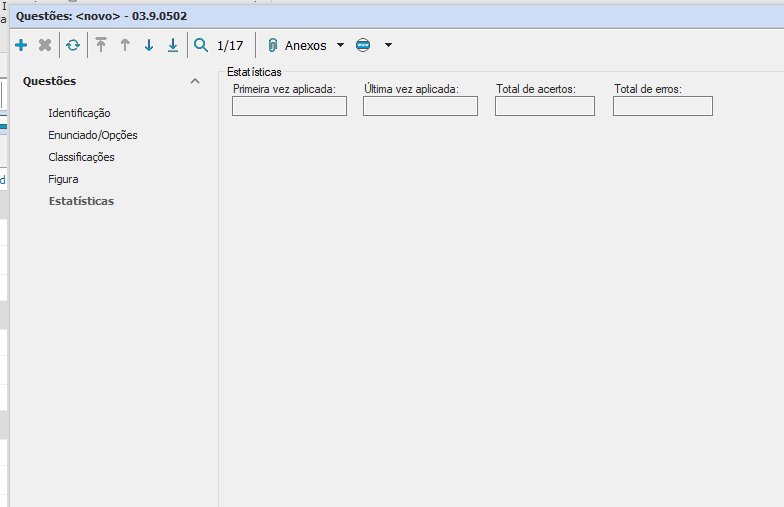
Task: Click the magnifying glass search icon
Action: pyautogui.click(x=201, y=45)
